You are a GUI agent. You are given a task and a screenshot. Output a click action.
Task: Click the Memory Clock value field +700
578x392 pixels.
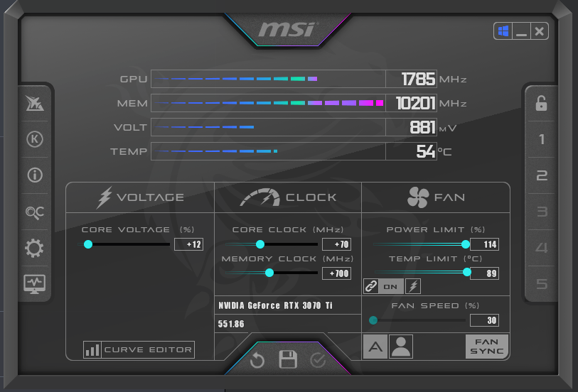(x=336, y=273)
